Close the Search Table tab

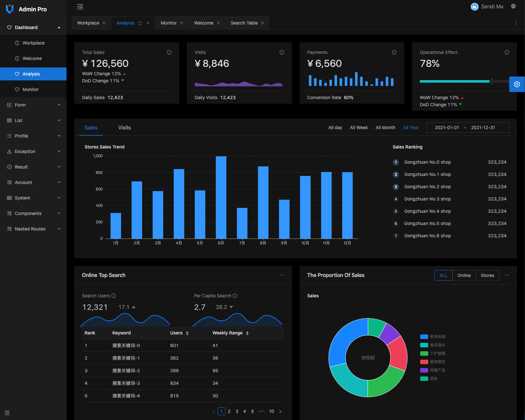pyautogui.click(x=262, y=23)
